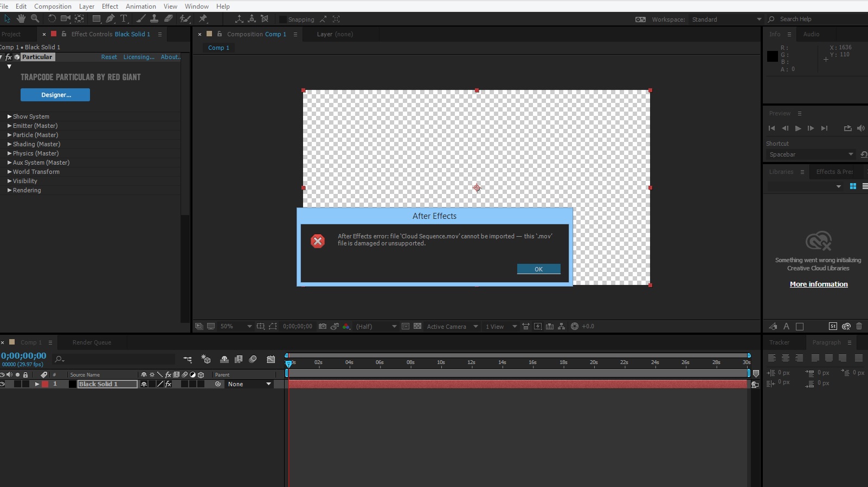Click the About link for Particular
This screenshot has width=868, height=487.
click(x=170, y=57)
